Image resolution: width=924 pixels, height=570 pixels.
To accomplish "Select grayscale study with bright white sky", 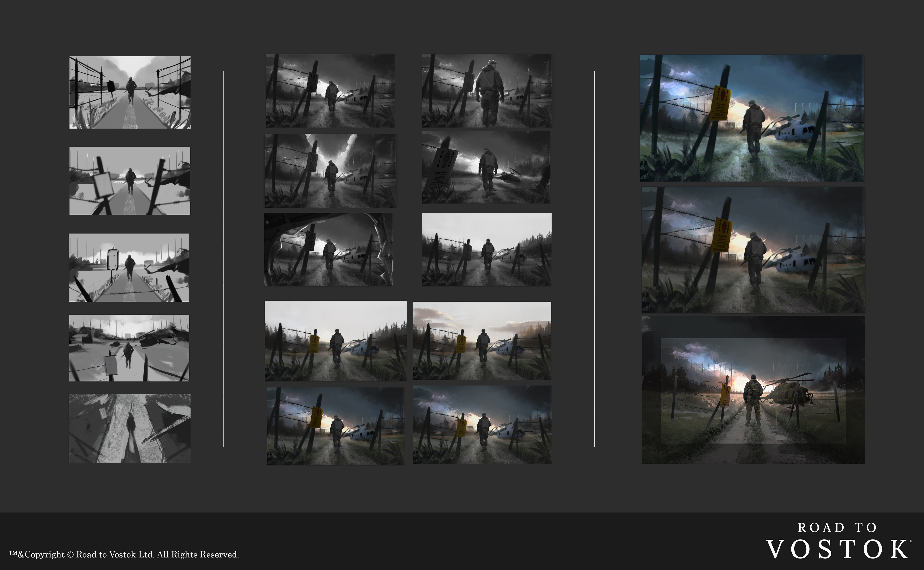I will pyautogui.click(x=487, y=249).
